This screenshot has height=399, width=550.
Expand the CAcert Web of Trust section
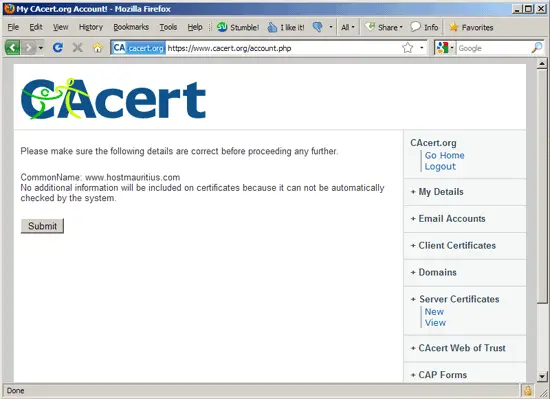tap(458, 348)
